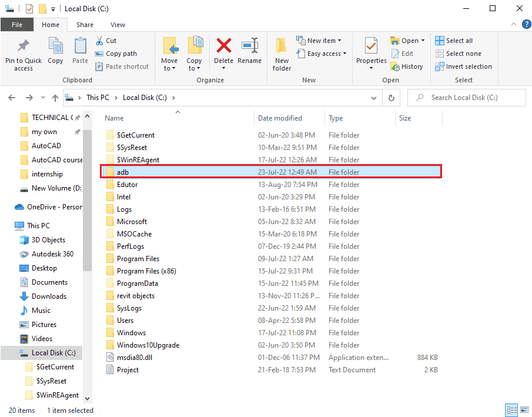Image resolution: width=532 pixels, height=417 pixels.
Task: Open New Volume (D:) in sidebar
Action: [x=51, y=188]
